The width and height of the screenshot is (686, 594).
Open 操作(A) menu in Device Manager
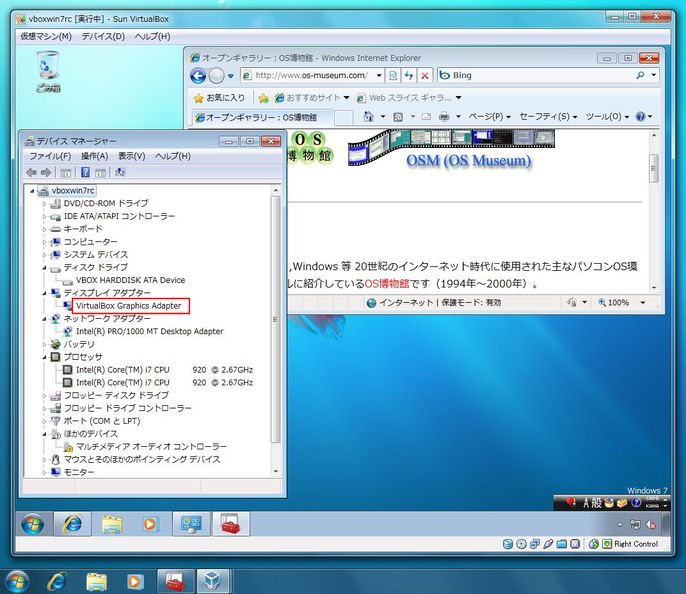(94, 156)
